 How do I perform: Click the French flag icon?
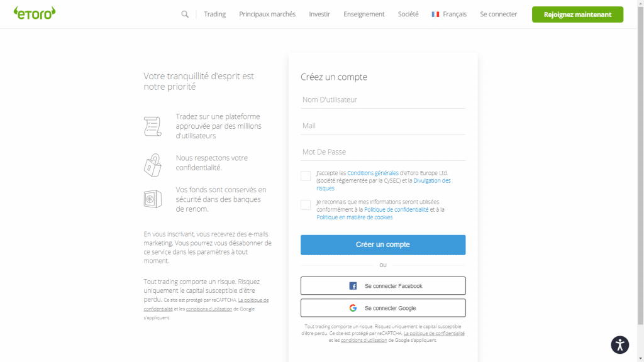(435, 14)
